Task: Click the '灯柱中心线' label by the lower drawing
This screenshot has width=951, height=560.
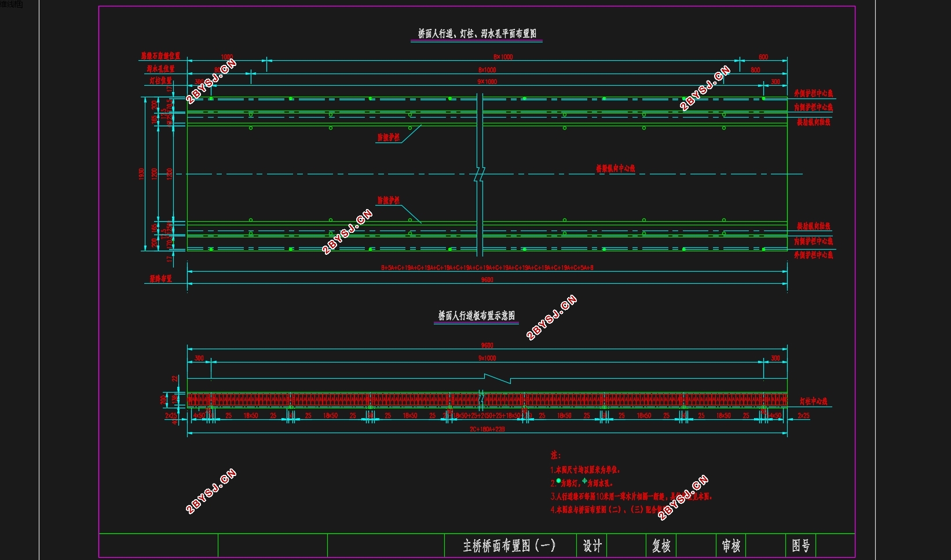Action: tap(814, 401)
